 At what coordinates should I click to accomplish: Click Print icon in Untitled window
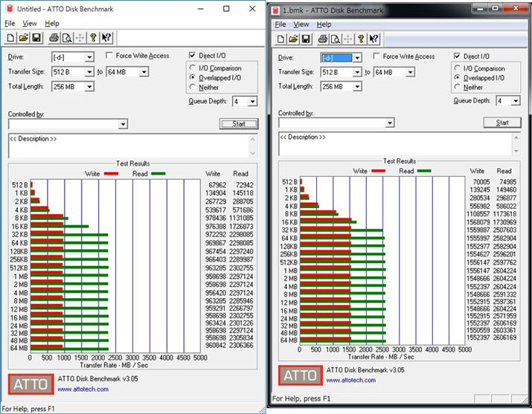tap(53, 37)
